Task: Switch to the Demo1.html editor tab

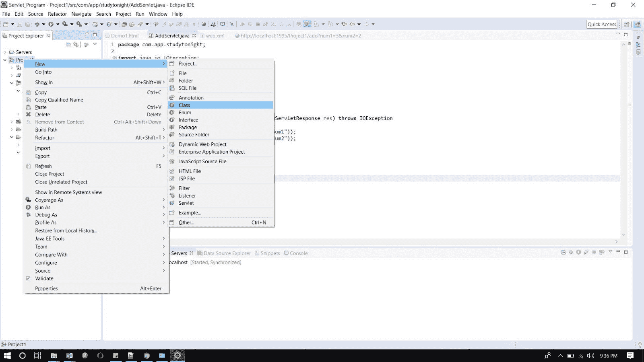Action: [125, 35]
